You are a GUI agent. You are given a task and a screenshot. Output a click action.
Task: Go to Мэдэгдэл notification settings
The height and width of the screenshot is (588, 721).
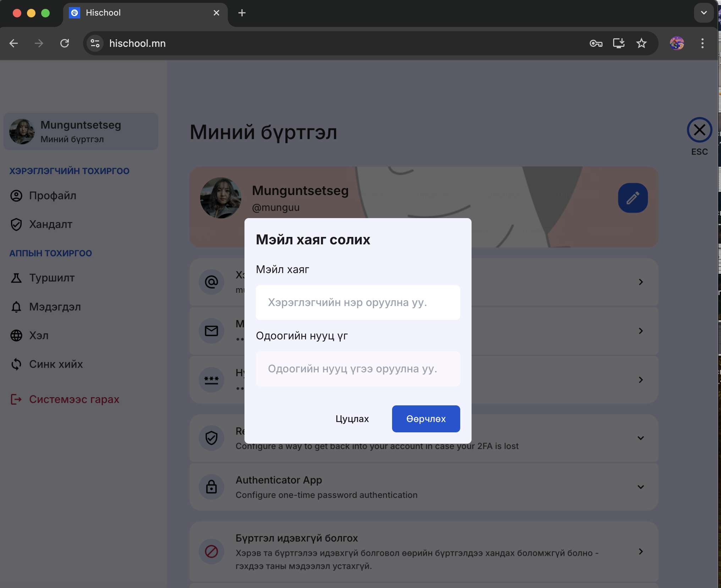click(x=55, y=307)
